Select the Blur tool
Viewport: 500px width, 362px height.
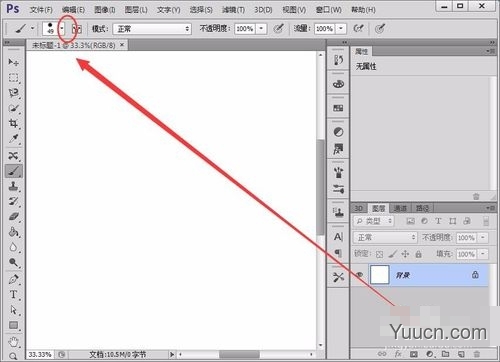click(13, 247)
